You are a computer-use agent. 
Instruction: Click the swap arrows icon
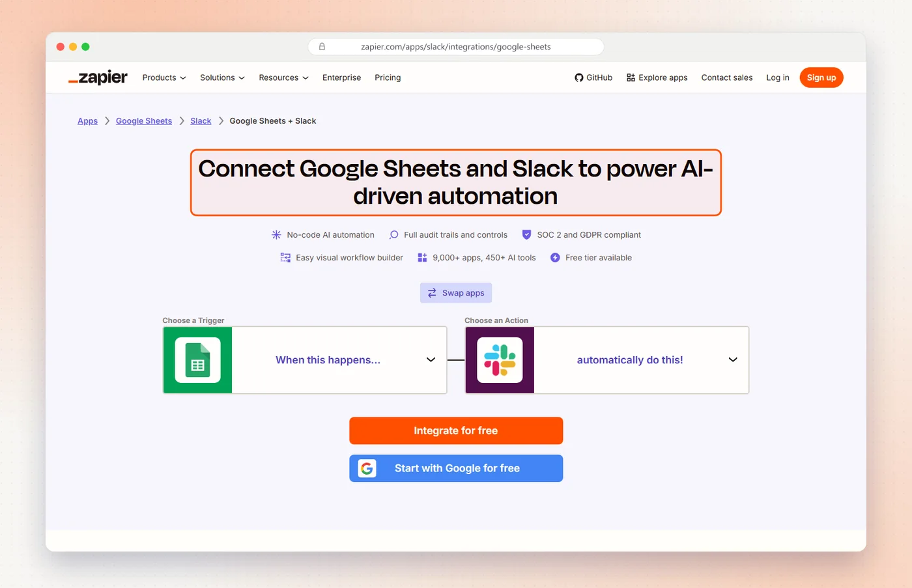coord(432,293)
